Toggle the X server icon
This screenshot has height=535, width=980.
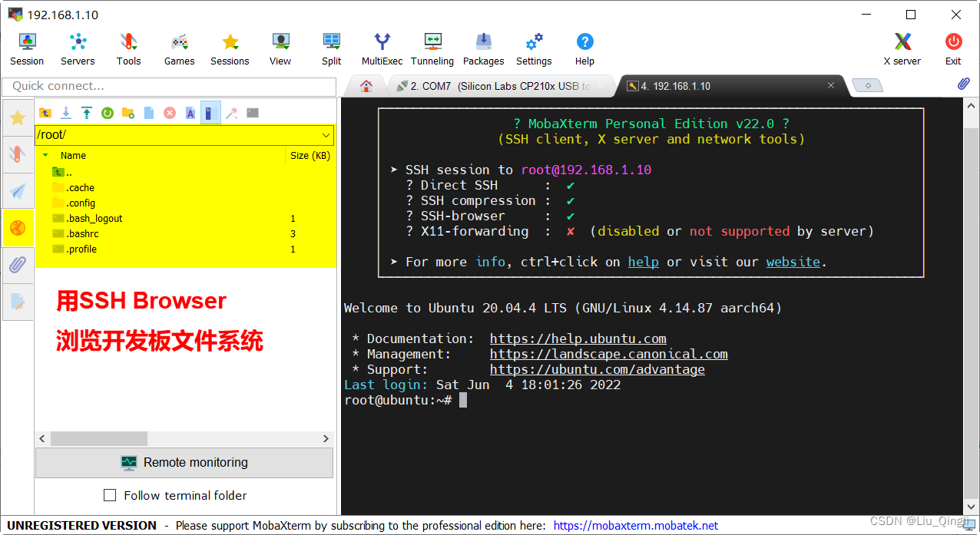[x=902, y=49]
